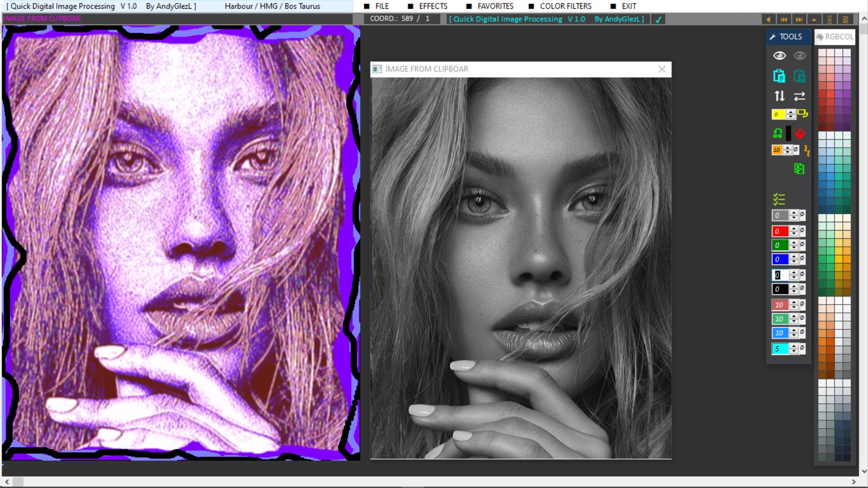This screenshot has width=868, height=488.
Task: Click the vertical up-down arrows flip icon
Action: coord(779,96)
